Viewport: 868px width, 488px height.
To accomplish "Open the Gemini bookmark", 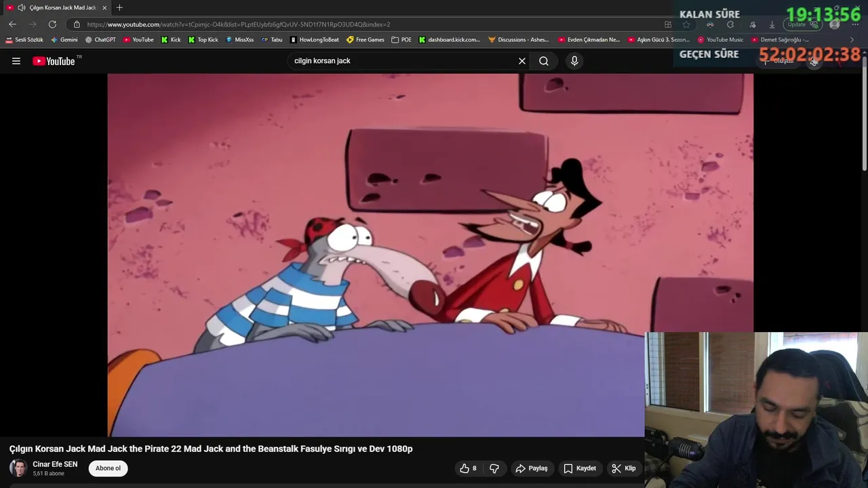I will (64, 40).
